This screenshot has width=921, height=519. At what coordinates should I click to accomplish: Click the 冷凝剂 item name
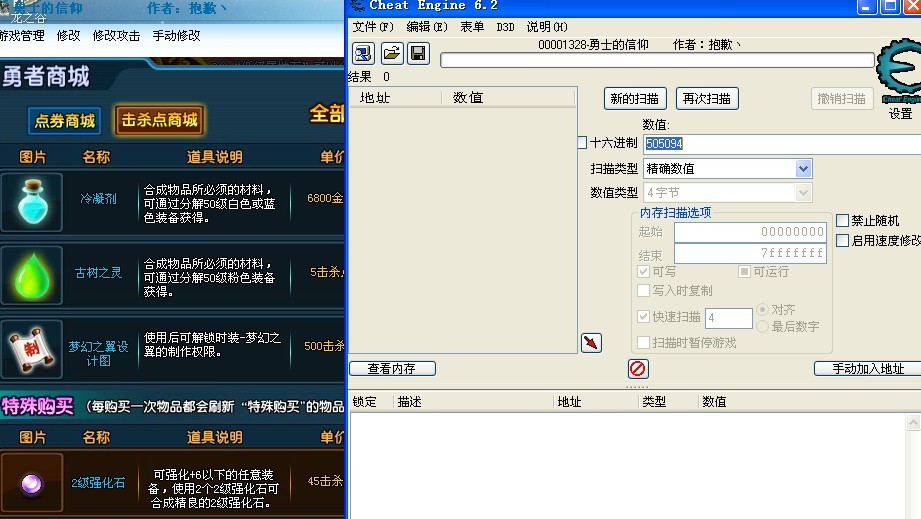coord(98,198)
